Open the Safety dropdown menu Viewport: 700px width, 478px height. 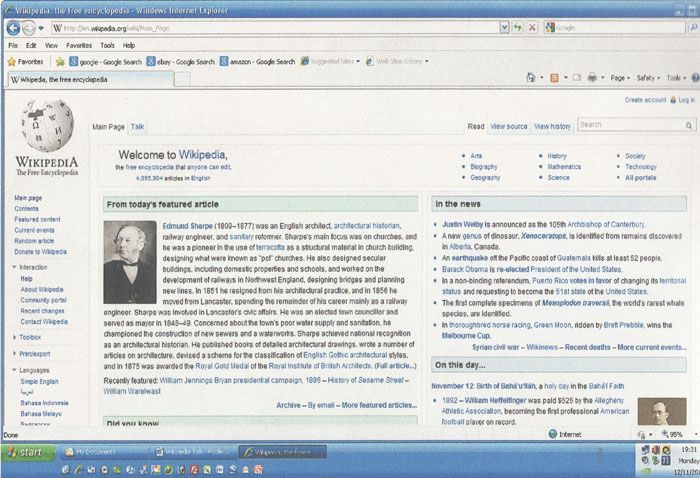coord(648,78)
